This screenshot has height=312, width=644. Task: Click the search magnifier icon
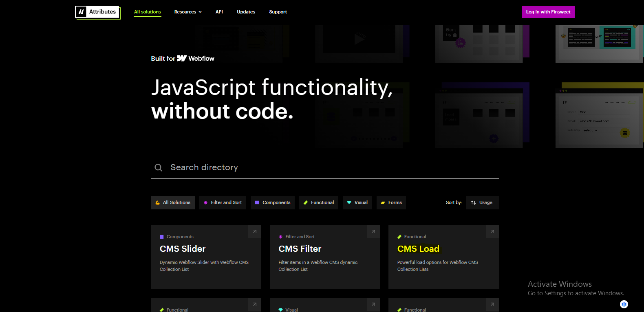159,167
